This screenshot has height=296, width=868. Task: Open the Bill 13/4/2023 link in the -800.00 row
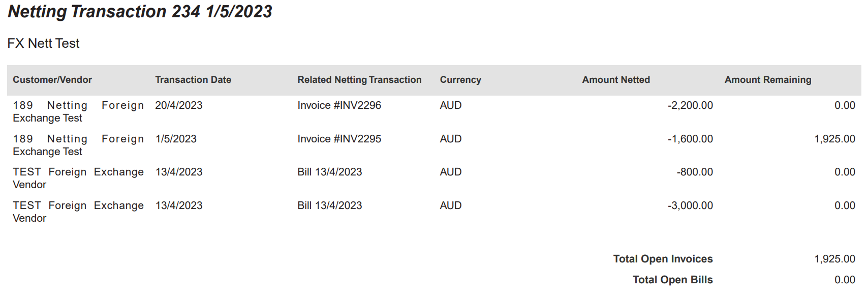tap(329, 172)
